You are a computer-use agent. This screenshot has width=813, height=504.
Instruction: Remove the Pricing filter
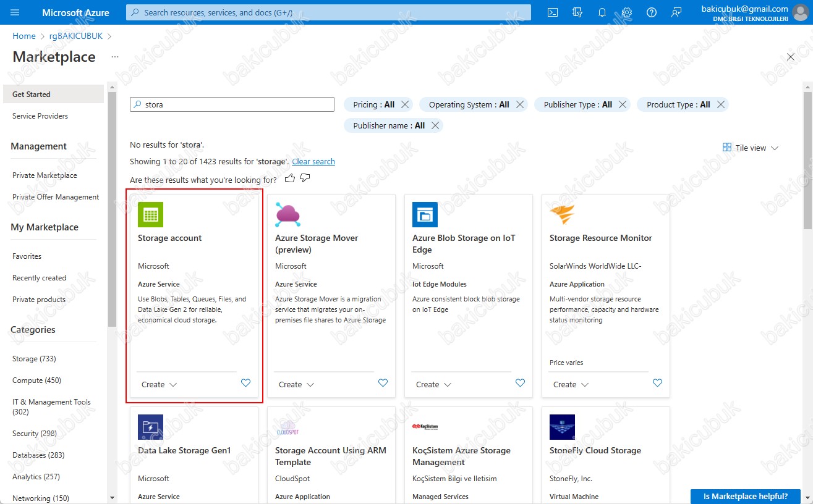point(405,104)
